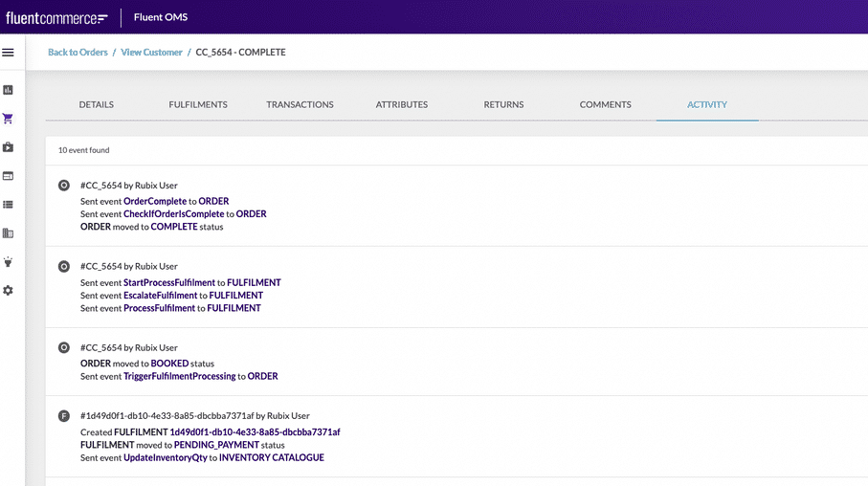Open the Returns tab
This screenshot has height=486, width=868.
click(x=503, y=104)
